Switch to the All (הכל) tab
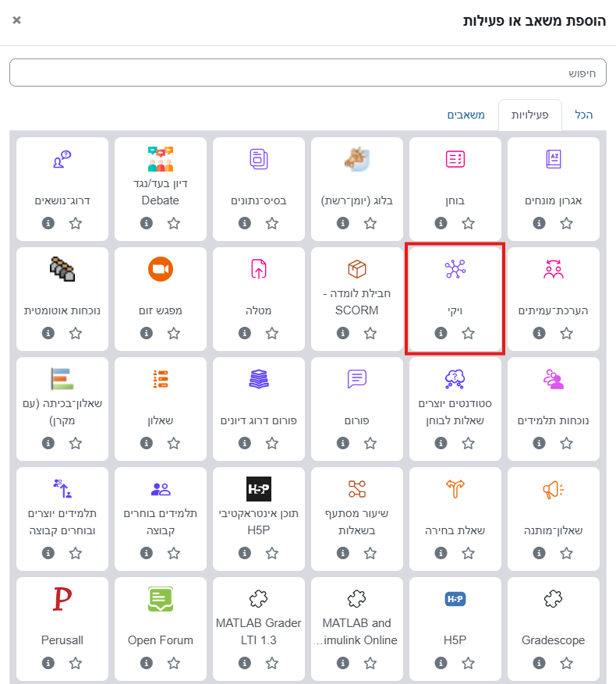 (584, 115)
